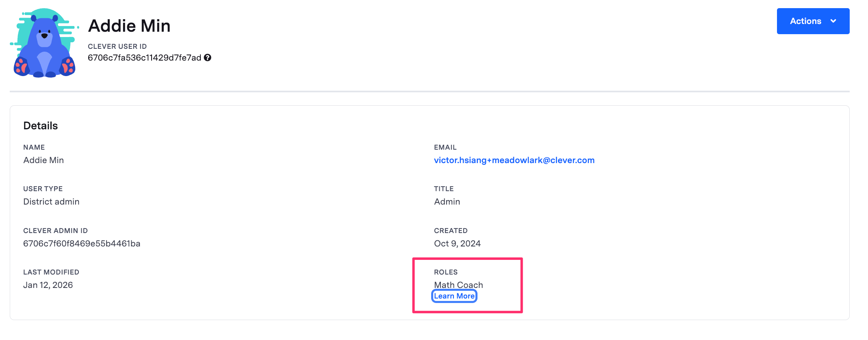Open the victor.hsiang+meadowlark@clever.com email link
Image resolution: width=868 pixels, height=340 pixels.
(x=514, y=160)
